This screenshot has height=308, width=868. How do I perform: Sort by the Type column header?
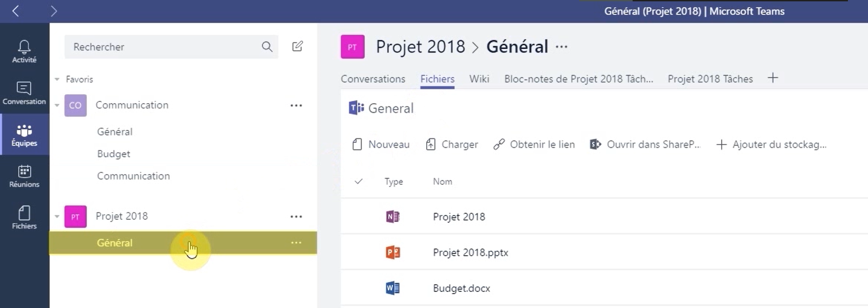click(x=394, y=182)
